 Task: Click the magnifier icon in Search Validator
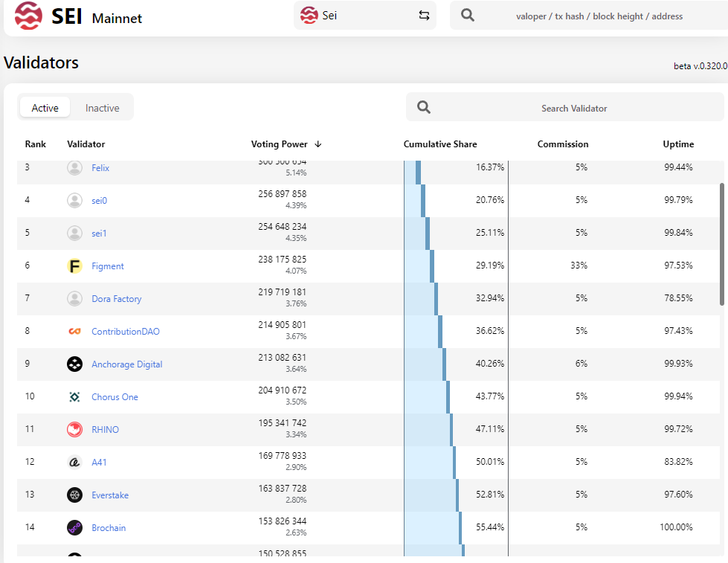coord(424,108)
